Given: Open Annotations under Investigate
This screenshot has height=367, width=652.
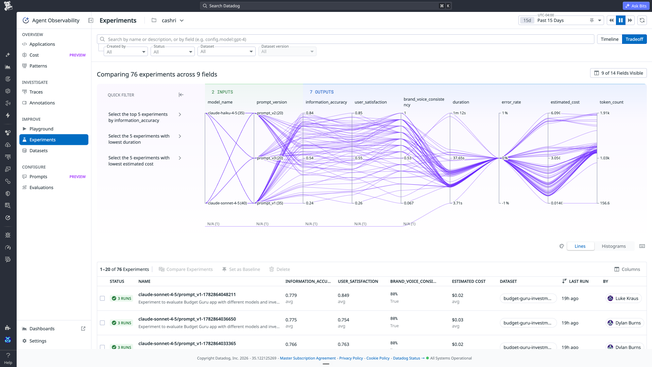Looking at the screenshot, I should [42, 103].
